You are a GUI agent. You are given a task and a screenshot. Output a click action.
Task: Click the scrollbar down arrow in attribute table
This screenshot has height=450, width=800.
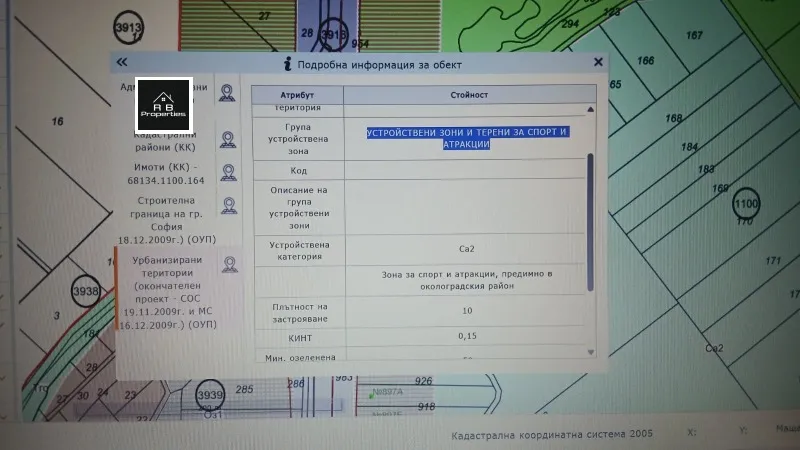590,351
